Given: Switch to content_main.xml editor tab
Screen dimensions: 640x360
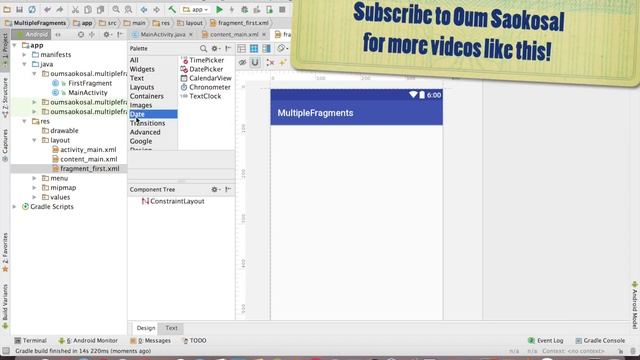Looking at the screenshot, I should coord(234,35).
